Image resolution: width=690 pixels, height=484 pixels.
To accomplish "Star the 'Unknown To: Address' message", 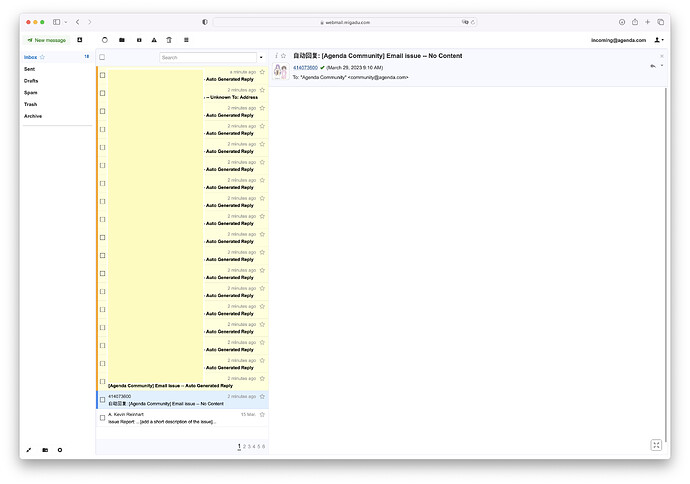I will [x=262, y=90].
